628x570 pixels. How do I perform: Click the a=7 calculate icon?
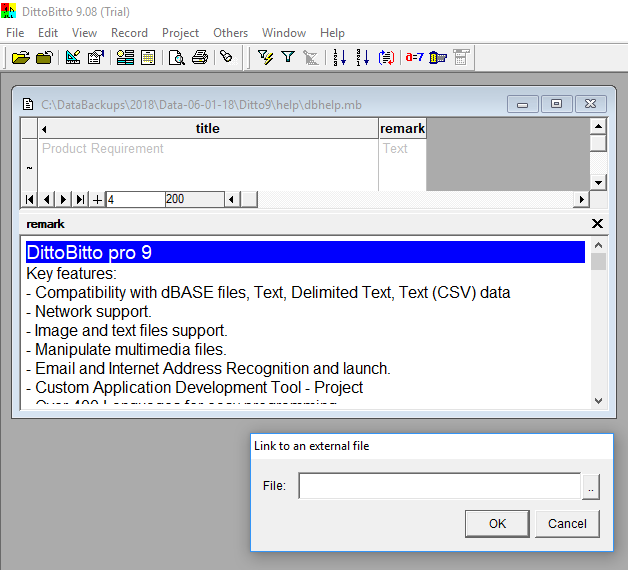pos(414,57)
